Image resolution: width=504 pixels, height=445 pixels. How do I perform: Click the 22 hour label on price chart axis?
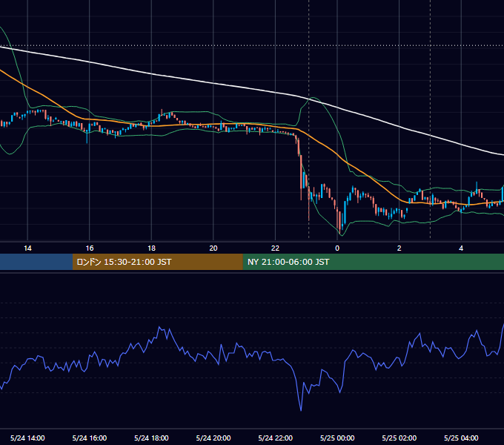pyautogui.click(x=275, y=248)
